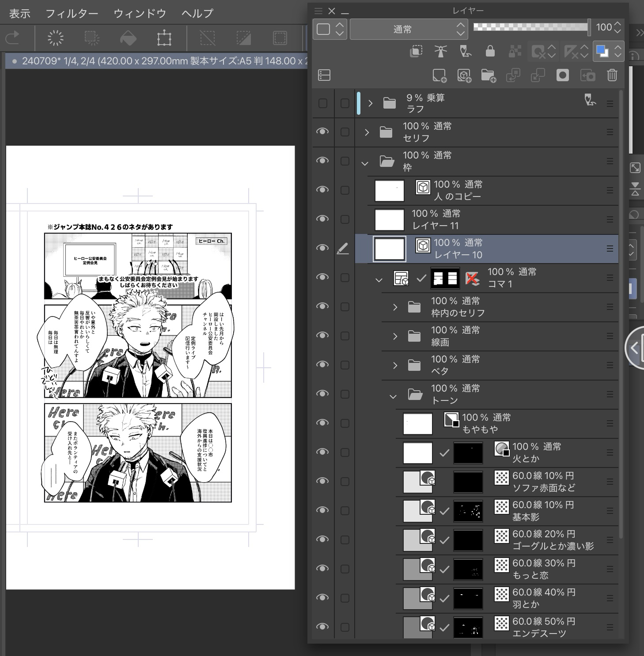Hide the セリフ folder layer
Image resolution: width=644 pixels, height=656 pixels.
(x=322, y=132)
